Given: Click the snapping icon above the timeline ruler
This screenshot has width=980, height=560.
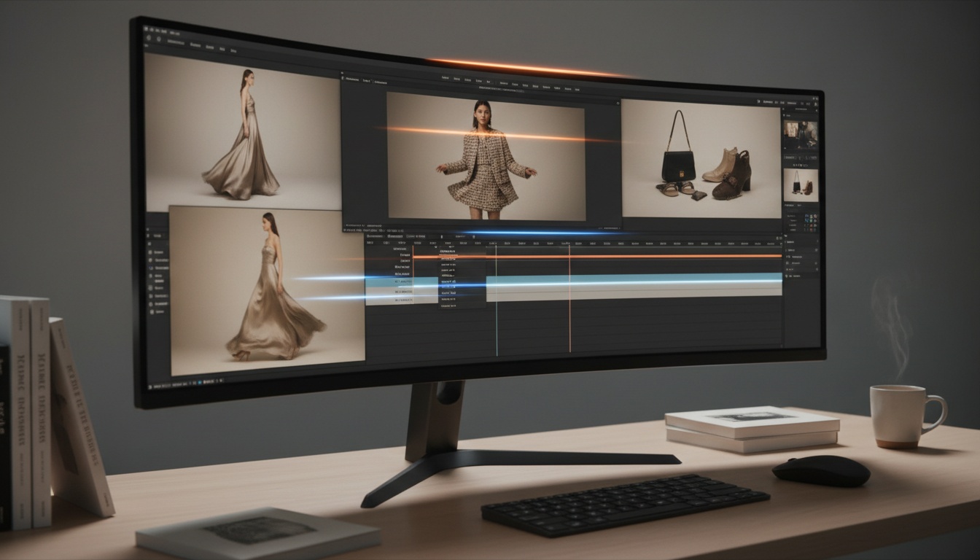Looking at the screenshot, I should pyautogui.click(x=473, y=237).
